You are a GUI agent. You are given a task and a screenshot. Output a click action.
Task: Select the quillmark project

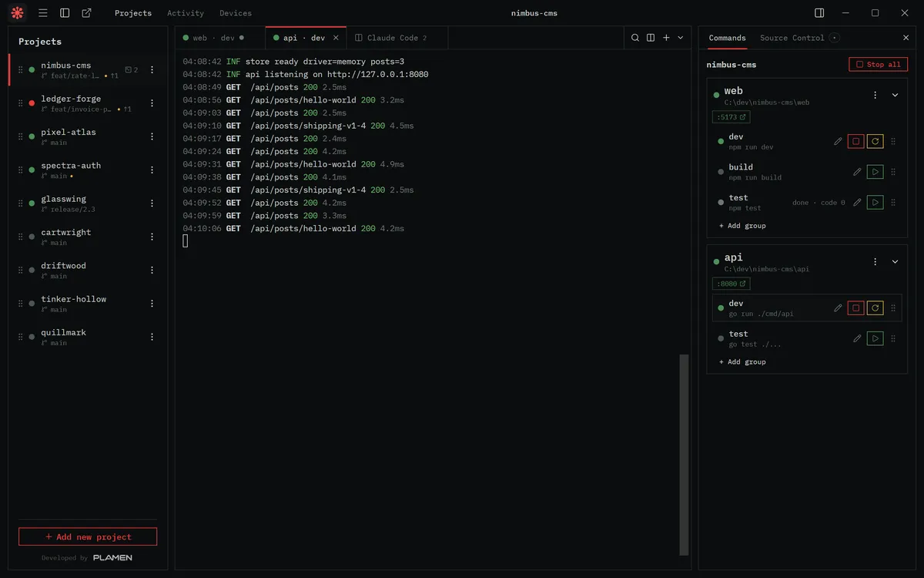(88, 337)
